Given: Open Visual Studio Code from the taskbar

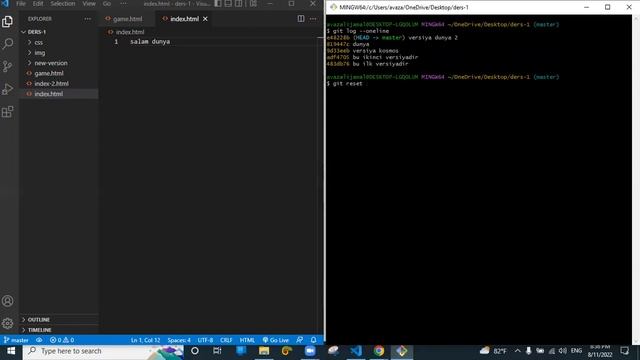Looking at the screenshot, I should click(x=356, y=351).
